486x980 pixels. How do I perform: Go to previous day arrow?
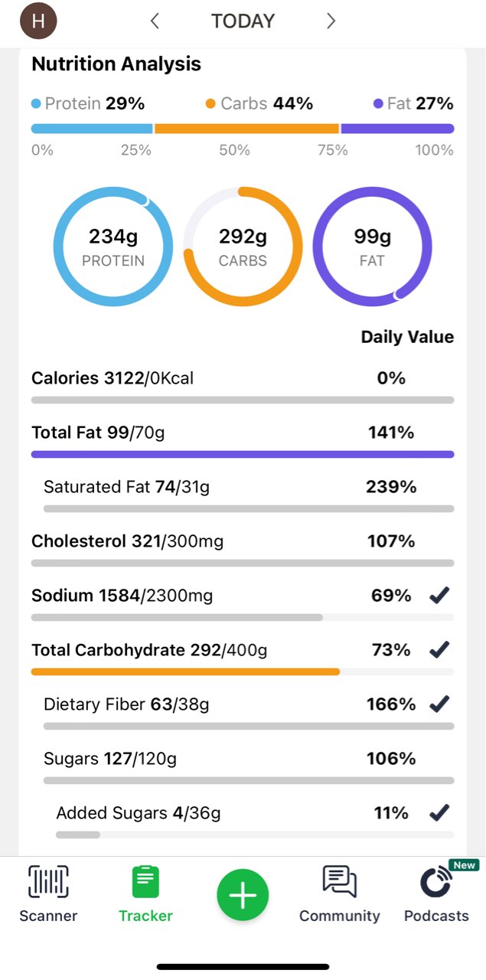pyautogui.click(x=155, y=21)
